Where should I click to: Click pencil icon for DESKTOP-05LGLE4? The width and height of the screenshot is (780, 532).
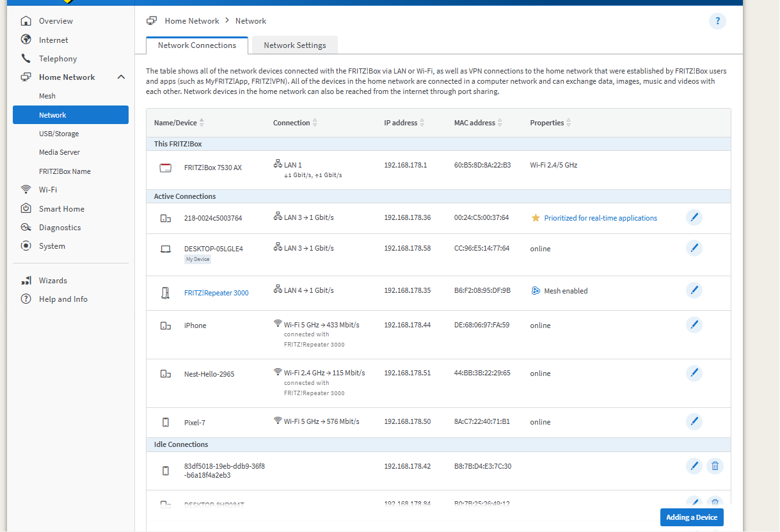(694, 248)
